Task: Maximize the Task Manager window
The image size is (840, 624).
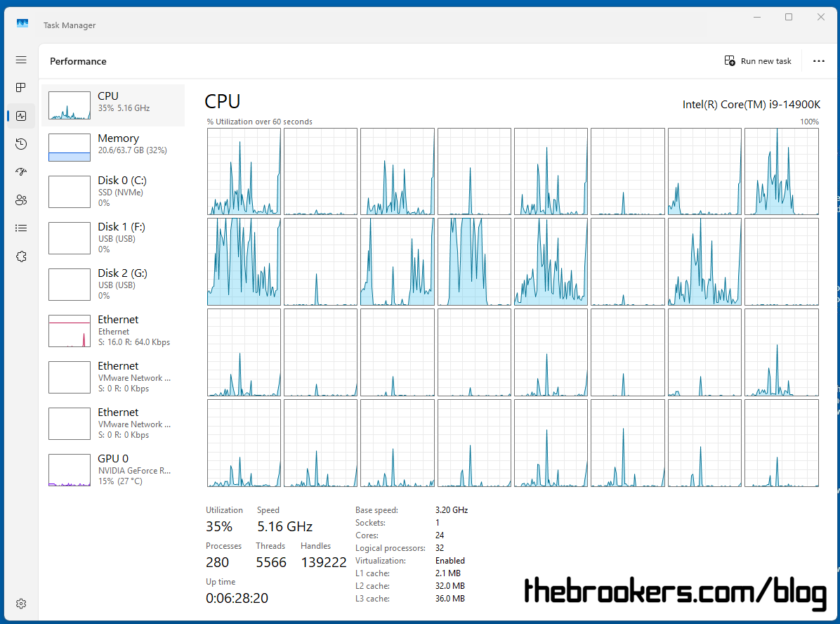Action: click(x=789, y=17)
